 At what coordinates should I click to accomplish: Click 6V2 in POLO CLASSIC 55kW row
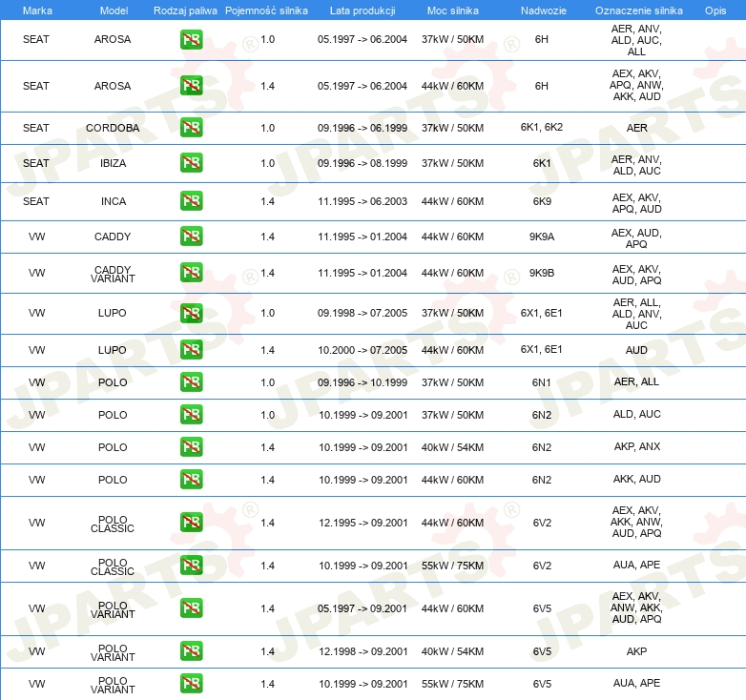pyautogui.click(x=542, y=566)
